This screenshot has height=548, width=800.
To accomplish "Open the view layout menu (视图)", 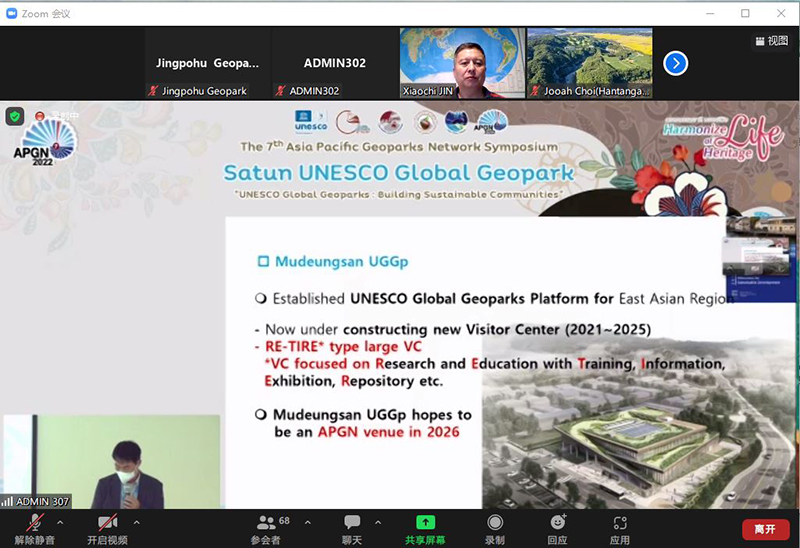I will coord(771,41).
